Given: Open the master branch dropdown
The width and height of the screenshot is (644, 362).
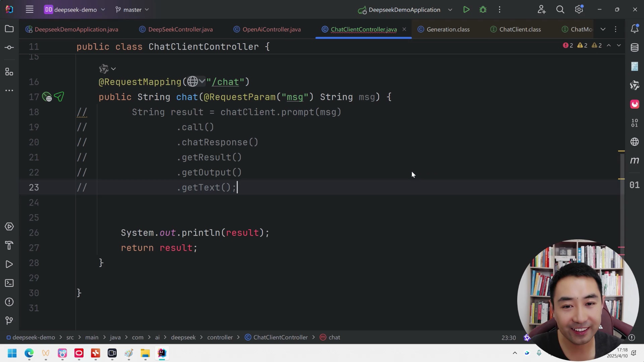Looking at the screenshot, I should point(132,10).
